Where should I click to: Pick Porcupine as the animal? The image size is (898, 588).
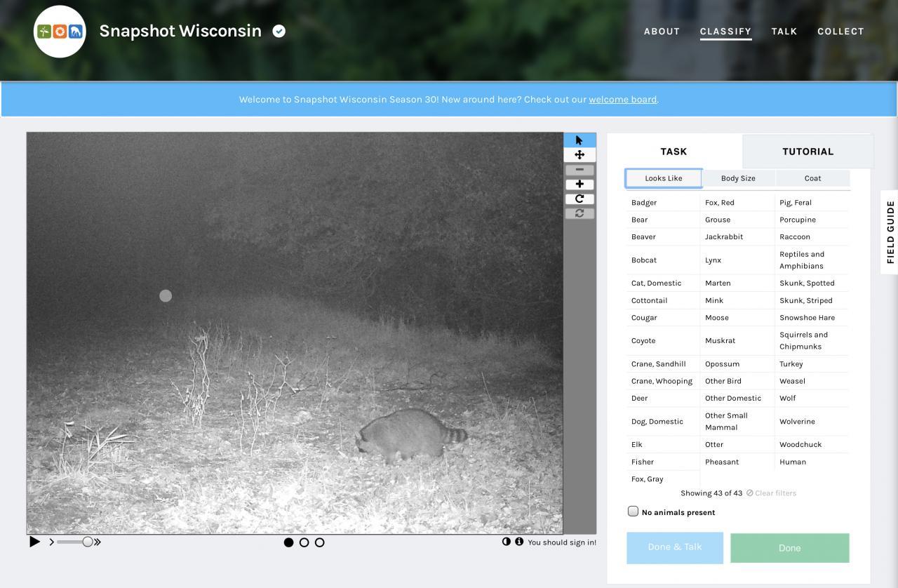(812, 220)
